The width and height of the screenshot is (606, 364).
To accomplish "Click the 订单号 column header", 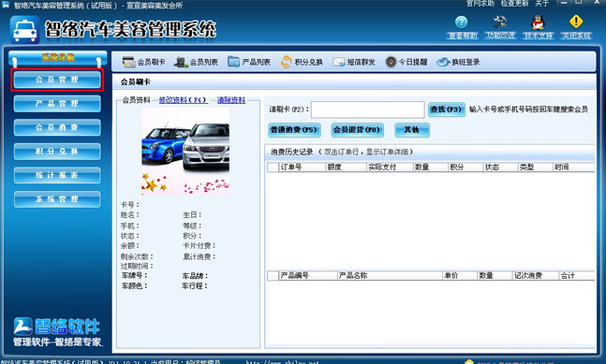I will [302, 167].
